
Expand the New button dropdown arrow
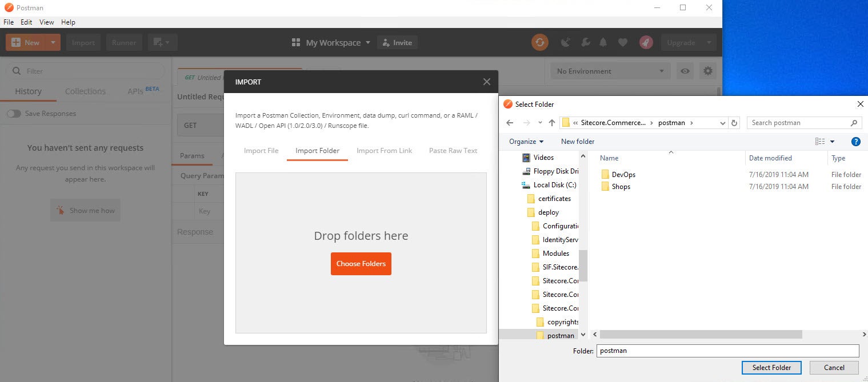click(x=53, y=42)
